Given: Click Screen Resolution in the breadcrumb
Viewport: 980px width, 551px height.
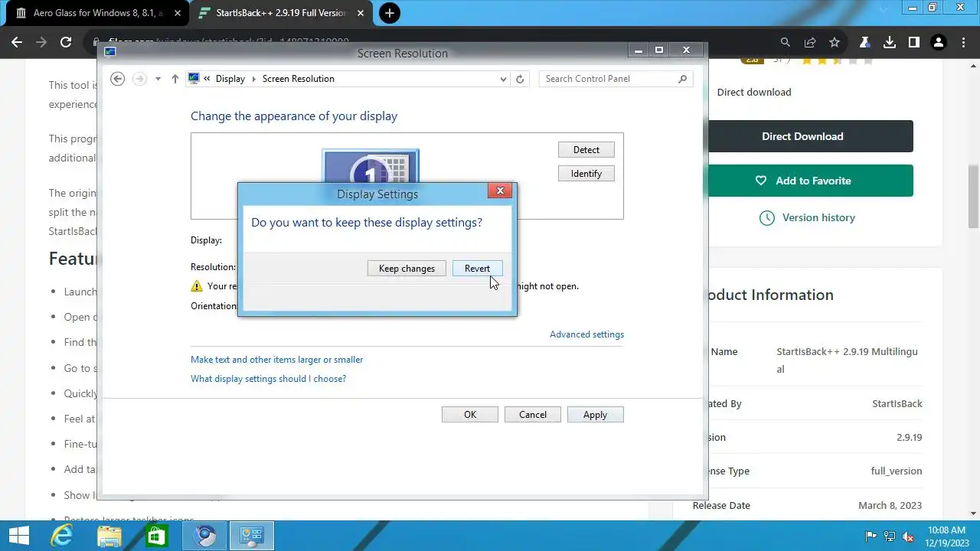Looking at the screenshot, I should pyautogui.click(x=298, y=79).
